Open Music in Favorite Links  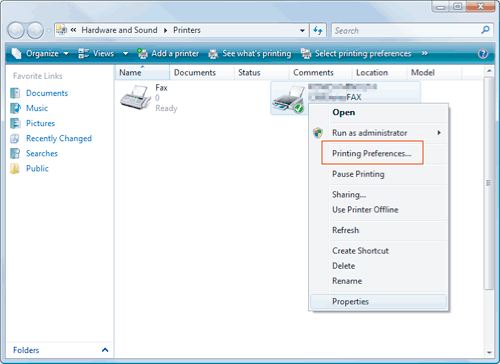tap(37, 108)
